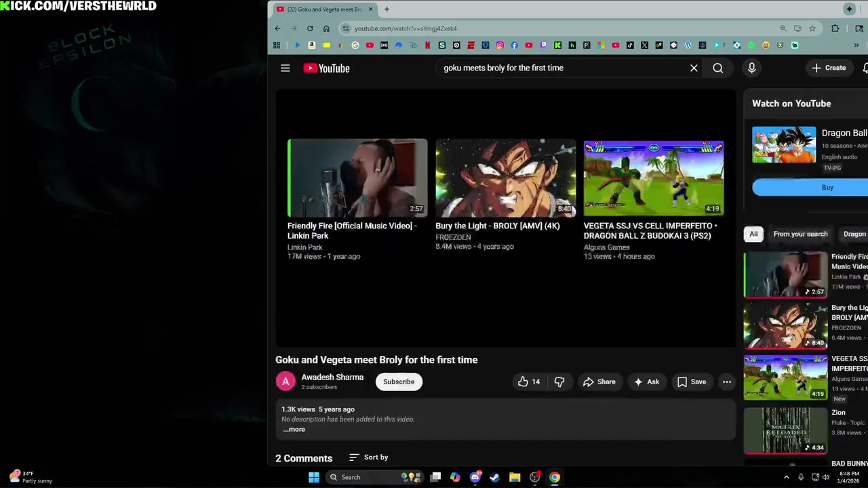Show more bookmarks with the chevron
The height and width of the screenshot is (488, 868).
click(x=856, y=45)
